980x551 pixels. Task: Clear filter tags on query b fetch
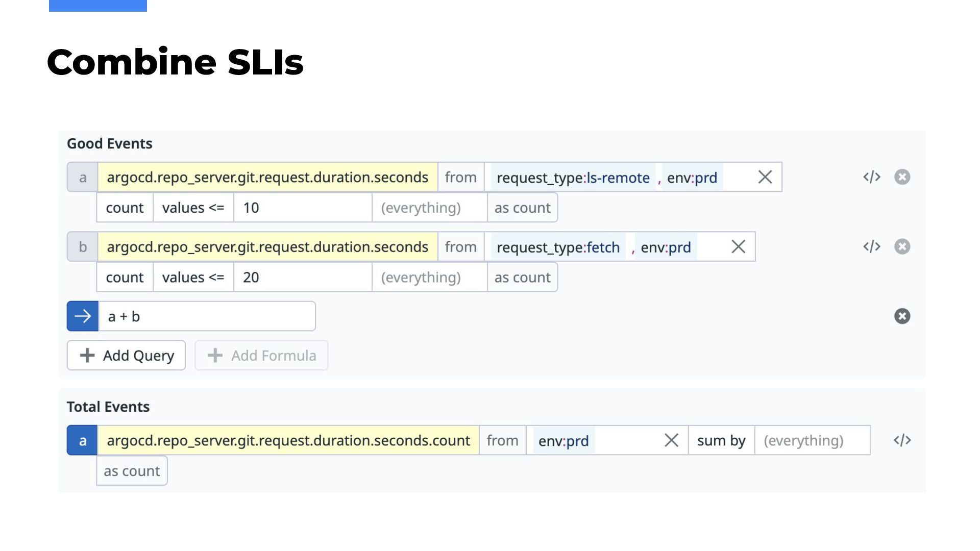[738, 247]
